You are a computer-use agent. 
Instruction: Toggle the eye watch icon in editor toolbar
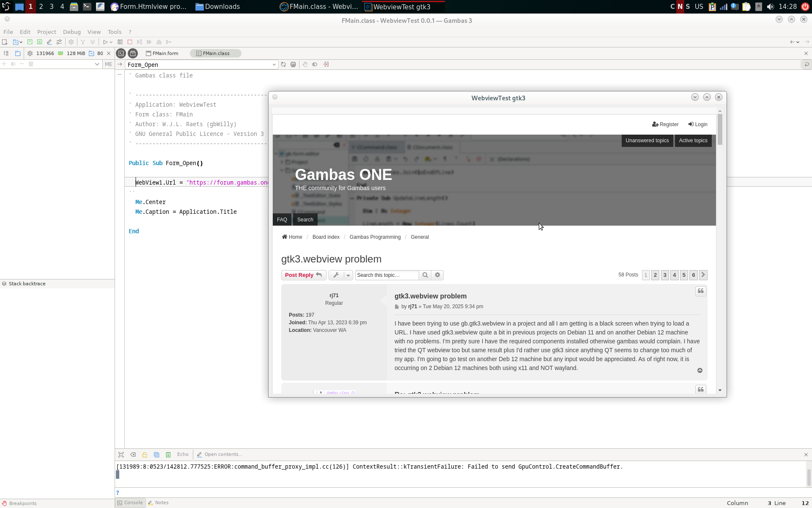(315, 64)
